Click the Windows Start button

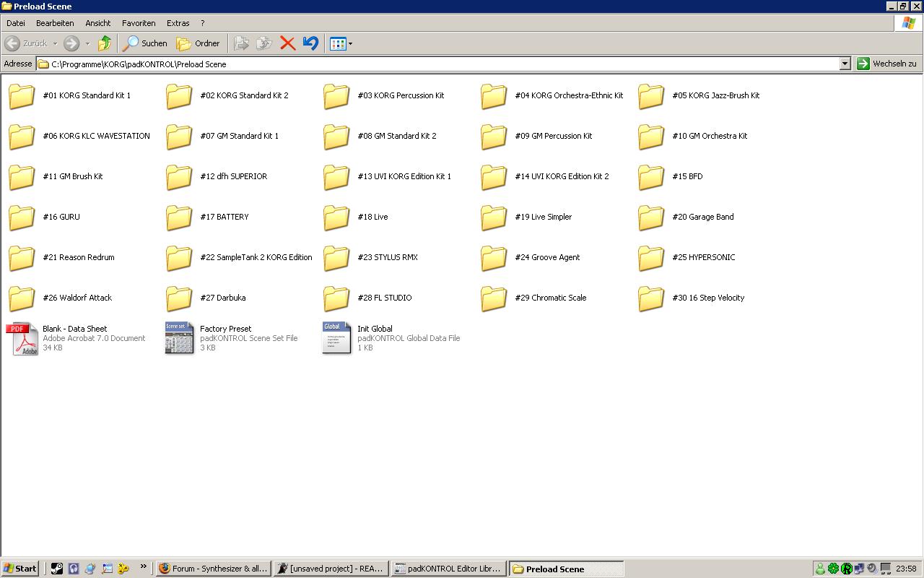pyautogui.click(x=19, y=569)
